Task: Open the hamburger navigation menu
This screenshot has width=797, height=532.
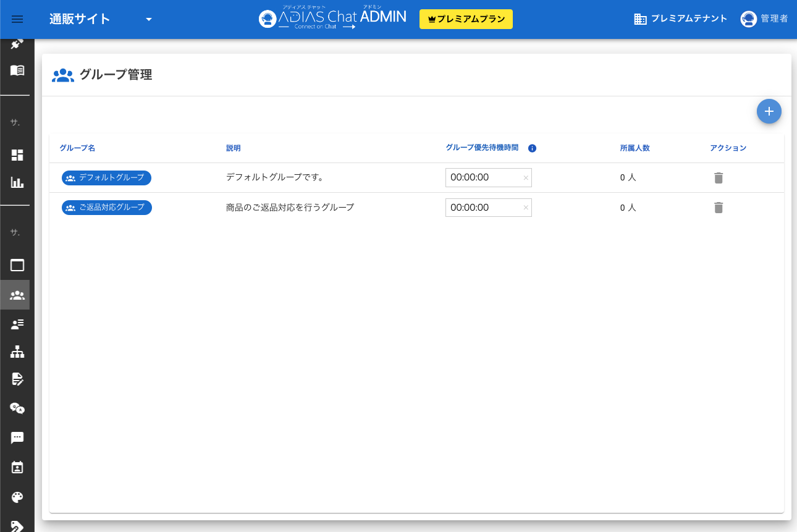Action: tap(17, 19)
